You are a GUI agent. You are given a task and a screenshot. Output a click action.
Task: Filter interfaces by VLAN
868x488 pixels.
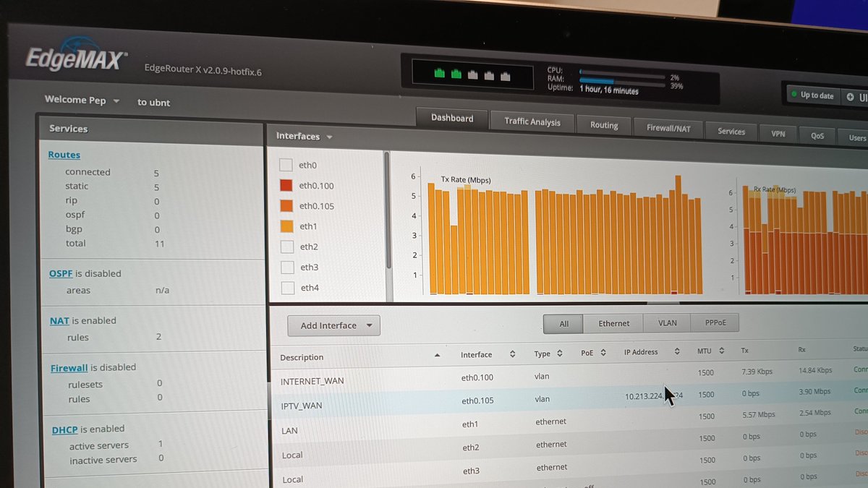point(668,322)
